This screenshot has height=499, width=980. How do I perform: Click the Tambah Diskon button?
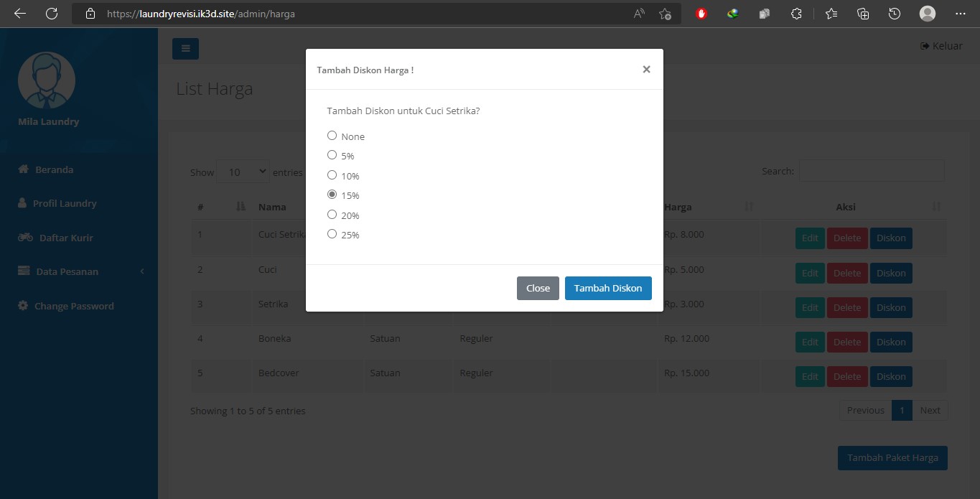608,288
